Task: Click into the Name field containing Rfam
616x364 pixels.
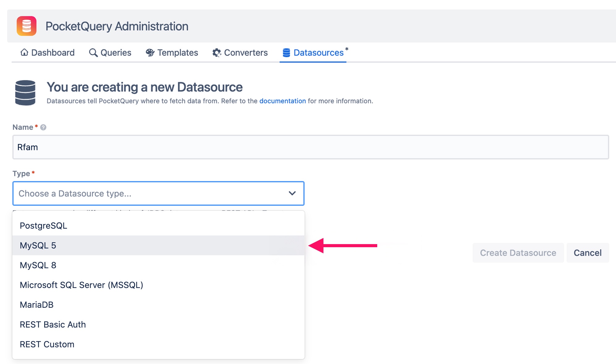Action: (x=310, y=147)
